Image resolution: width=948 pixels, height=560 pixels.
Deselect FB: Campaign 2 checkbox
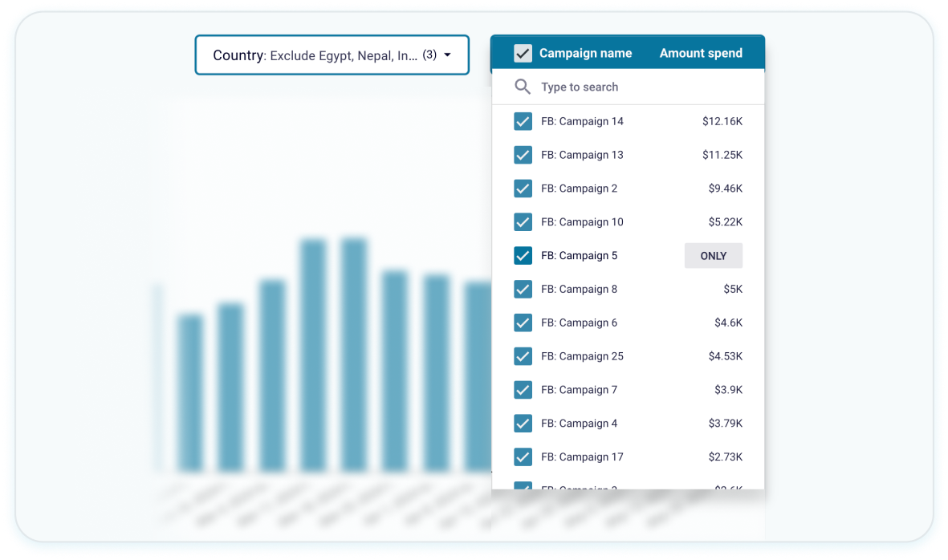coord(523,189)
